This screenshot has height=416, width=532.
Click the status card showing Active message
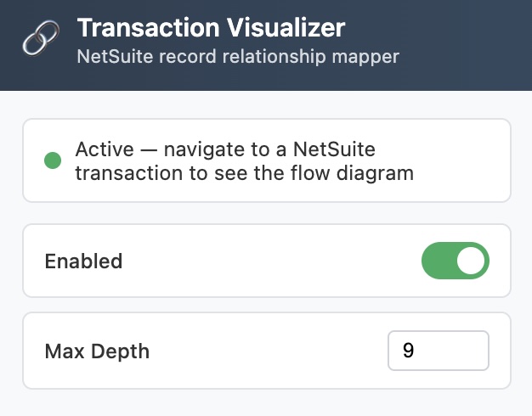(x=267, y=160)
